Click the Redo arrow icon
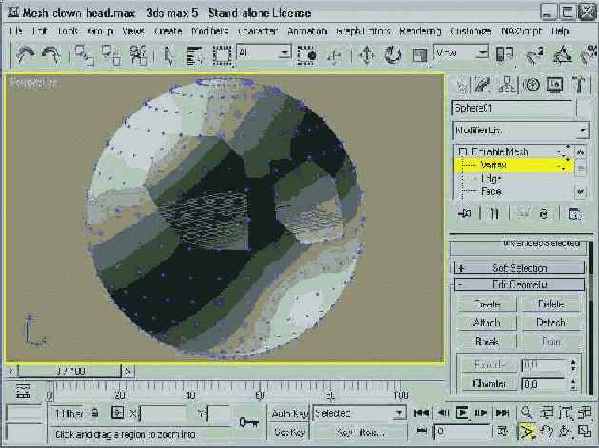Image resolution: width=599 pixels, height=448 pixels. [51, 55]
